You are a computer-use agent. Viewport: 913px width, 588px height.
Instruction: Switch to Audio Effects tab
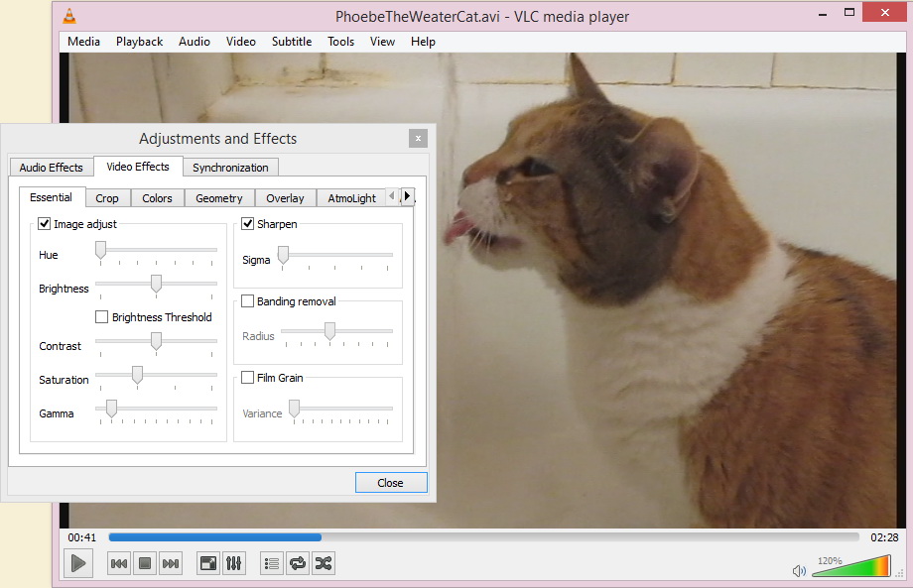pyautogui.click(x=52, y=168)
